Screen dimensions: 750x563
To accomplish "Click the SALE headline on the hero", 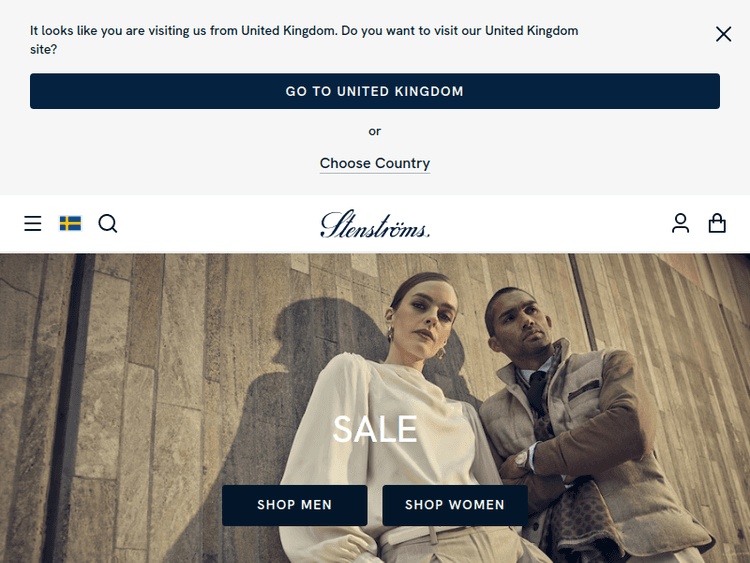I will [375, 429].
